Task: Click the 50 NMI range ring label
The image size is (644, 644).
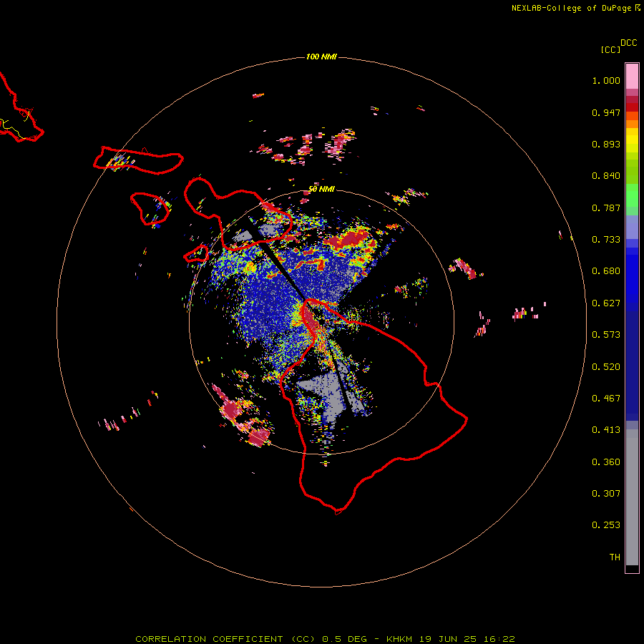Action: click(x=321, y=189)
